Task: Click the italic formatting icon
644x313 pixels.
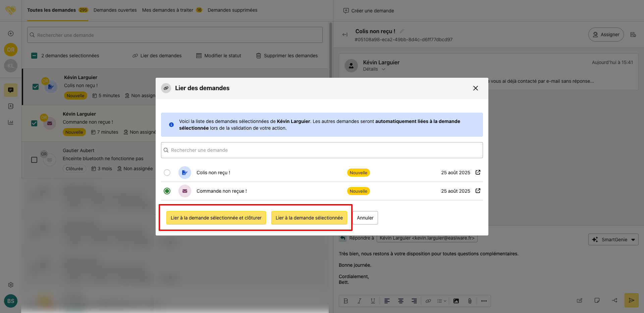Action: pos(359,301)
